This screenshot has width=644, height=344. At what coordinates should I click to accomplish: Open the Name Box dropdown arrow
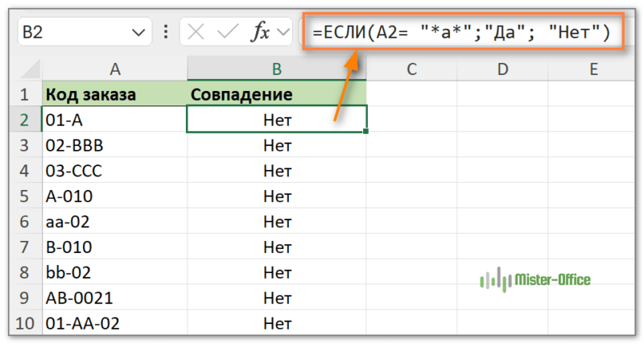[x=135, y=33]
